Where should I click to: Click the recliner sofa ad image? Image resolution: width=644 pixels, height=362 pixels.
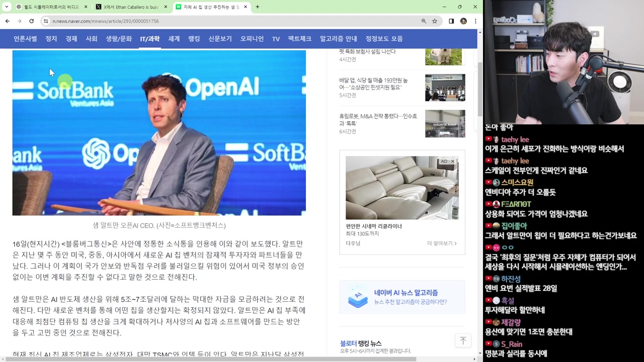[x=402, y=188]
